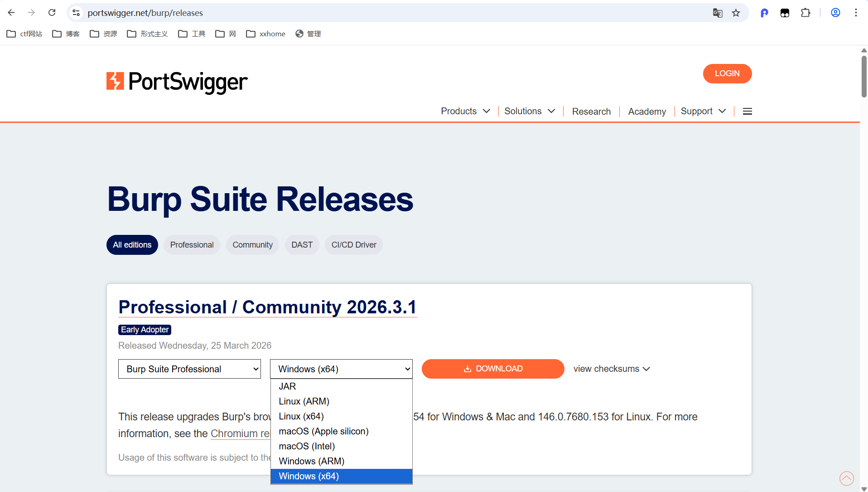
Task: Click the Early Adopter badge
Action: click(145, 330)
